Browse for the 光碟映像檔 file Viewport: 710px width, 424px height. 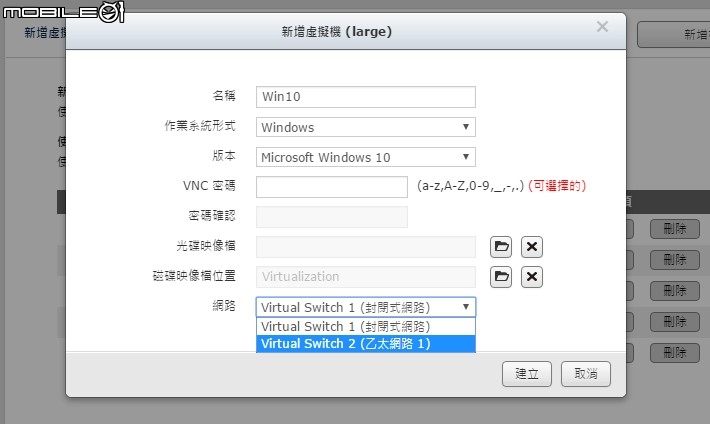(x=501, y=247)
